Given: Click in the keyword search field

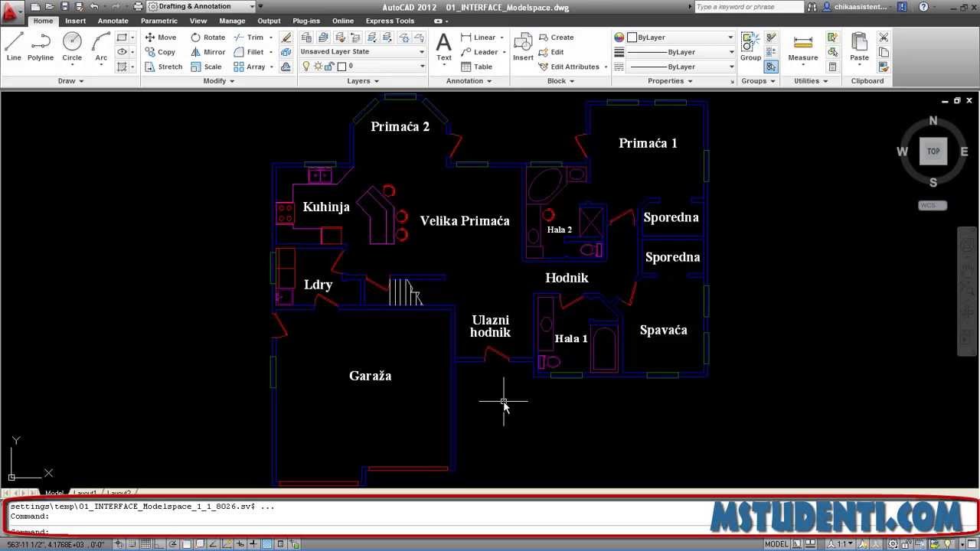Looking at the screenshot, I should click(x=749, y=6).
